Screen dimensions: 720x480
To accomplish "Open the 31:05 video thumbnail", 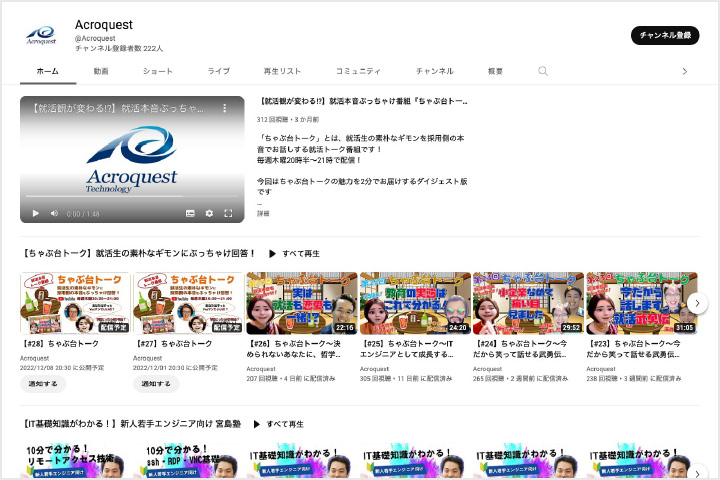I will [x=641, y=303].
